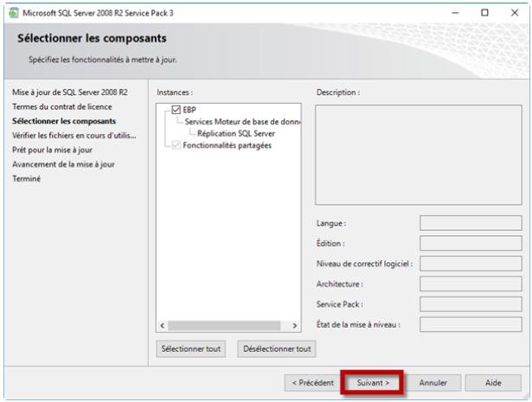This screenshot has width=532, height=402.
Task: Click the Langue field
Action: pos(471,223)
